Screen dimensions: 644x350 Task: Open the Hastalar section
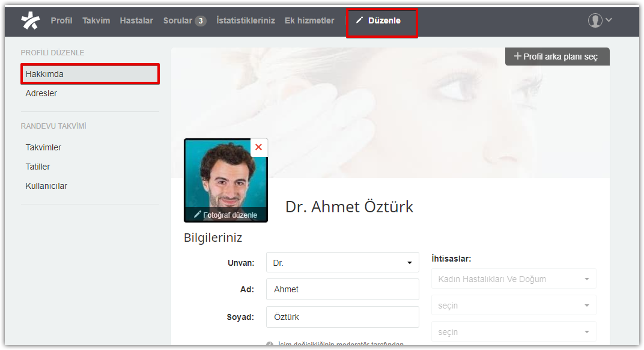coord(136,20)
